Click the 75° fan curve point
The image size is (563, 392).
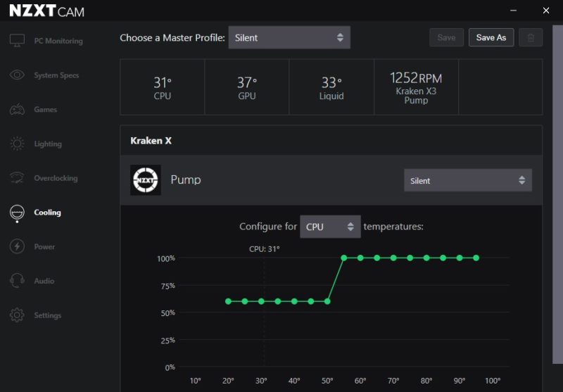(x=410, y=258)
